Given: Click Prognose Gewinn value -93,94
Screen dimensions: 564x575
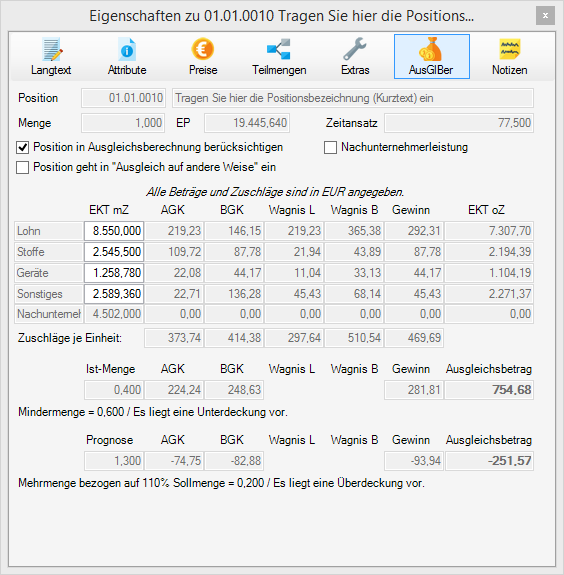Looking at the screenshot, I should [414, 461].
